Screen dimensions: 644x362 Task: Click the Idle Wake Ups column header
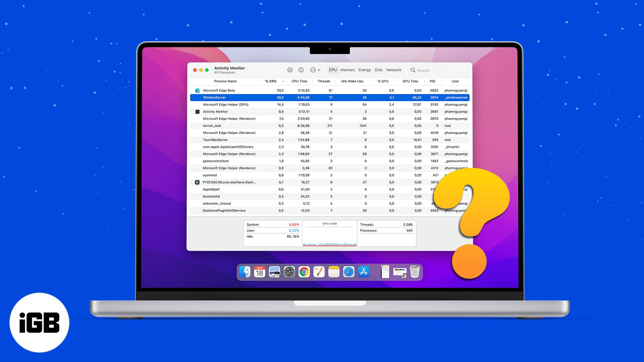352,81
